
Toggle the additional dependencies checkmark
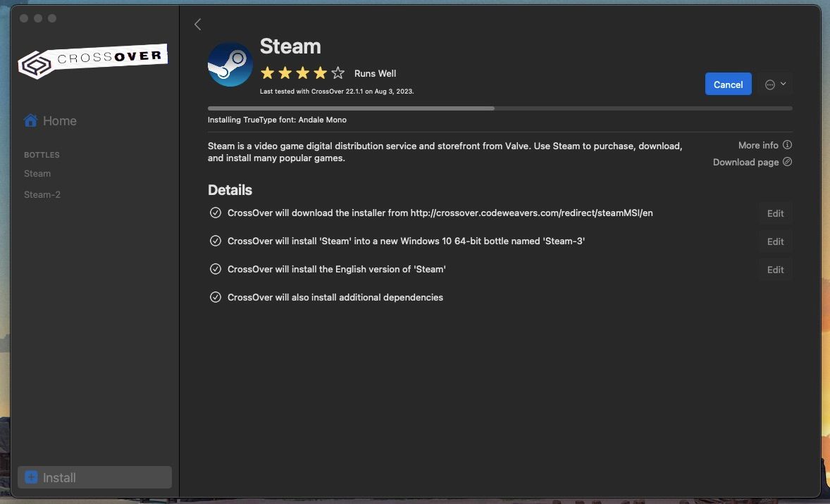coord(216,296)
